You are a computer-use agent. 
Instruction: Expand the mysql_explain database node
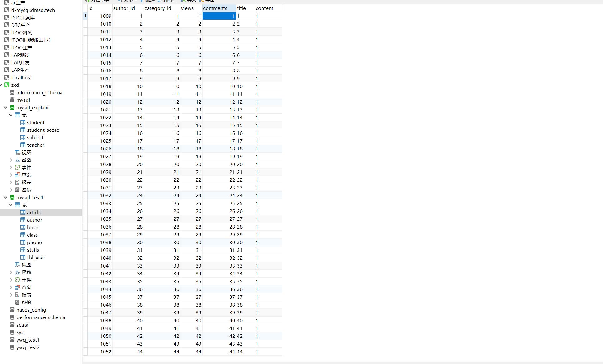click(x=5, y=107)
